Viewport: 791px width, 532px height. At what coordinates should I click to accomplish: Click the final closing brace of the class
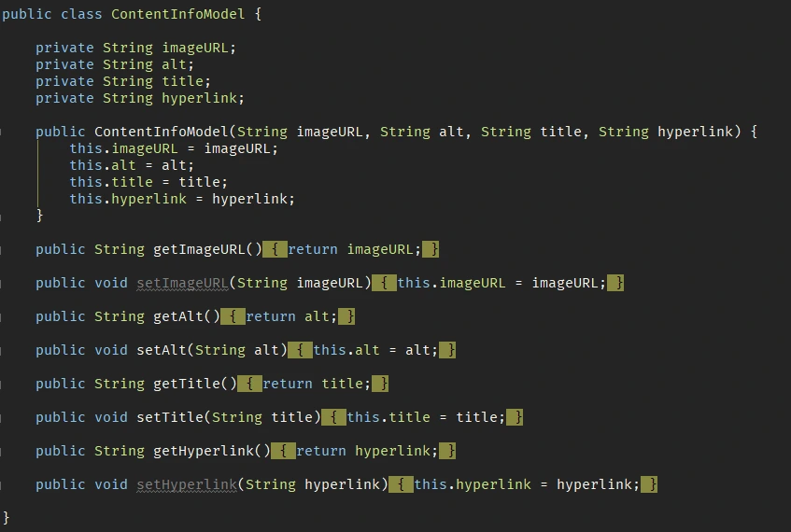[x=6, y=518]
